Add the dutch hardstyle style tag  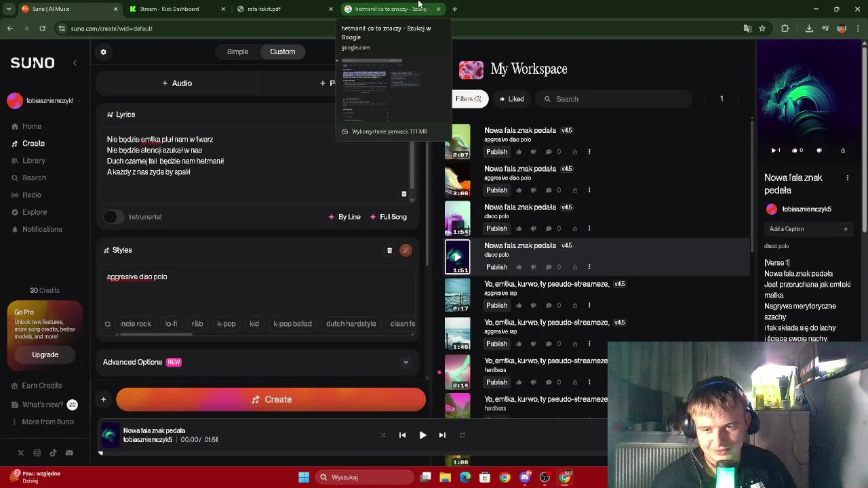click(351, 324)
